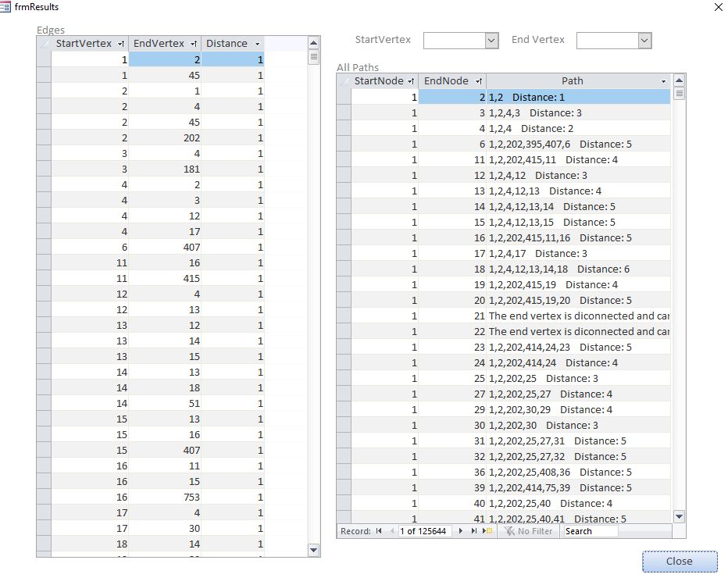
Task: Go to previous record in navigation bar
Action: (x=392, y=530)
